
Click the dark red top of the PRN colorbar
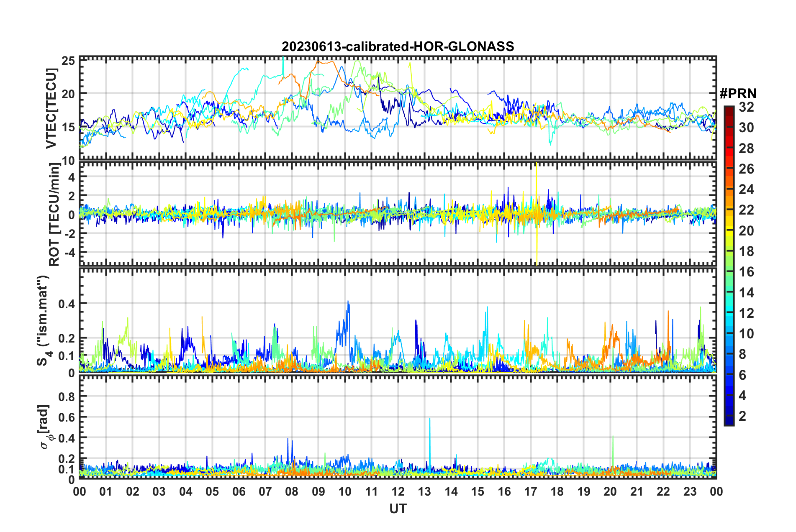click(729, 110)
